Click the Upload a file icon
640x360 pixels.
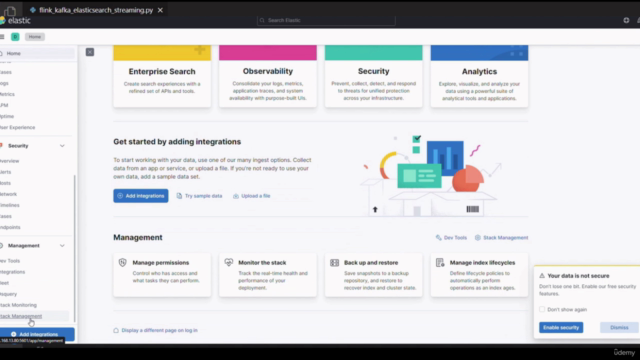click(236, 196)
